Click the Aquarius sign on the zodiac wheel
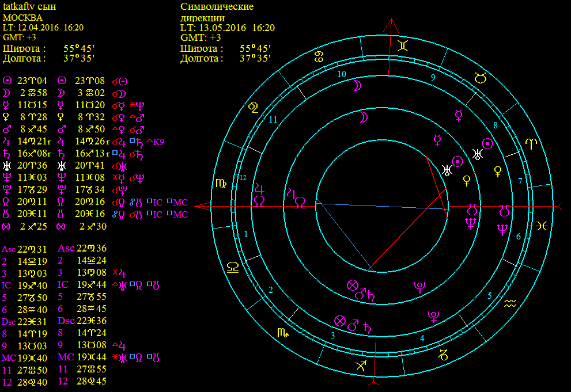The width and height of the screenshot is (571, 392). tap(509, 302)
